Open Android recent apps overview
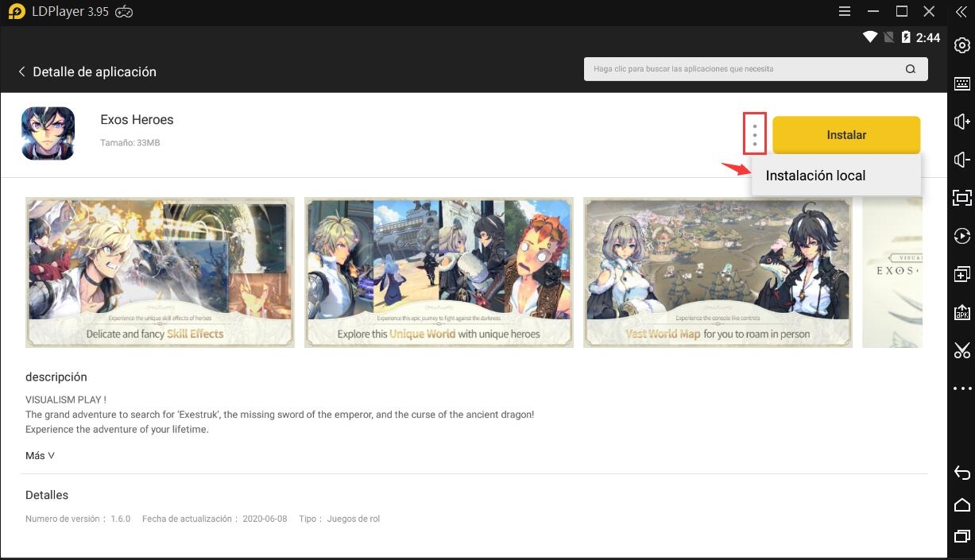This screenshot has height=560, width=975. click(961, 536)
